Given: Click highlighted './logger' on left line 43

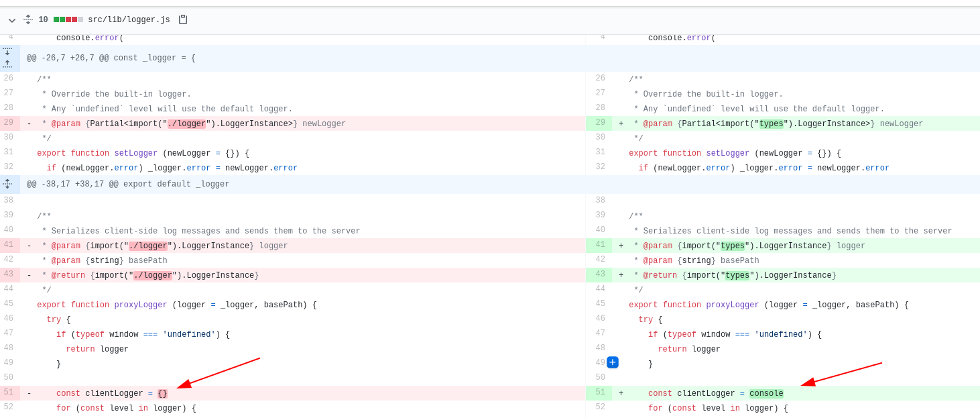Looking at the screenshot, I should 153,276.
